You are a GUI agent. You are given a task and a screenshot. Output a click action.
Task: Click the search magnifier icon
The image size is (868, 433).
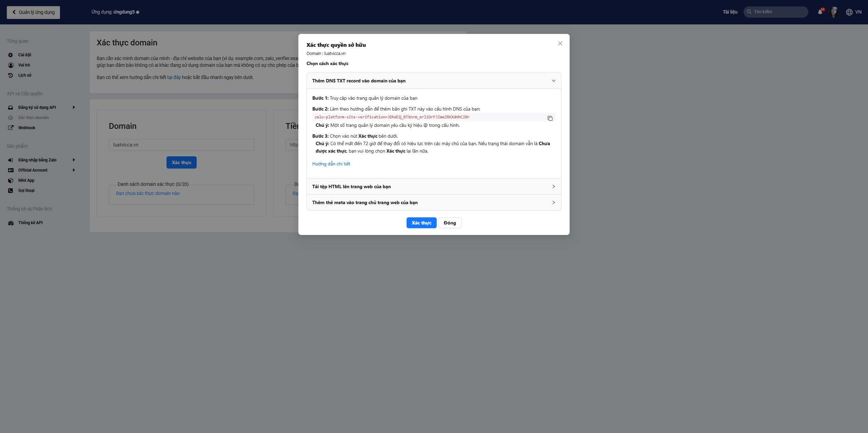[x=749, y=12]
